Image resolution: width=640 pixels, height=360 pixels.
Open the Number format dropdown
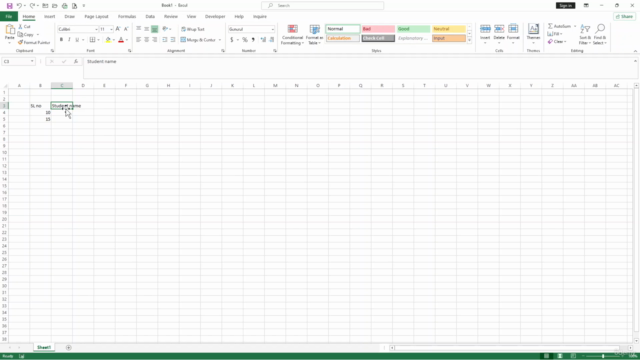pos(273,29)
